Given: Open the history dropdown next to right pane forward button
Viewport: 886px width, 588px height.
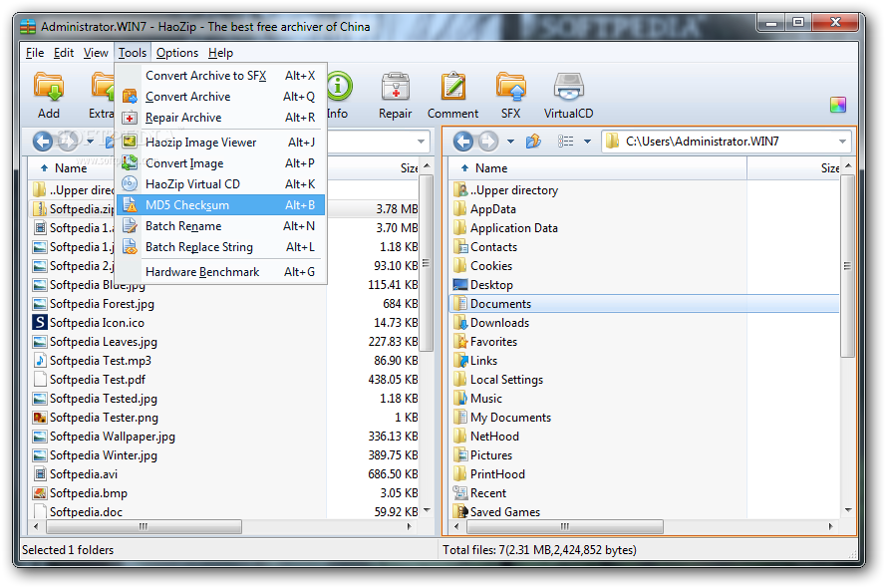Looking at the screenshot, I should [x=510, y=142].
